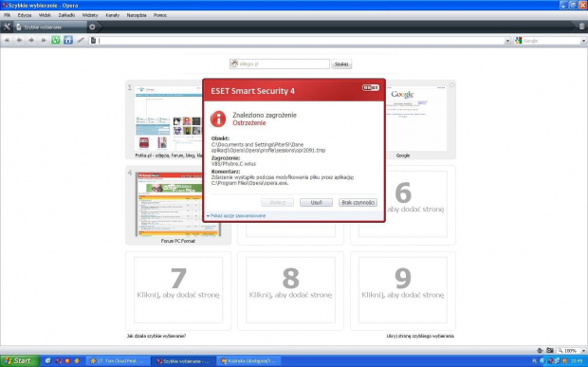Click the Szukaj search button
The height and width of the screenshot is (367, 588).
coord(341,64)
